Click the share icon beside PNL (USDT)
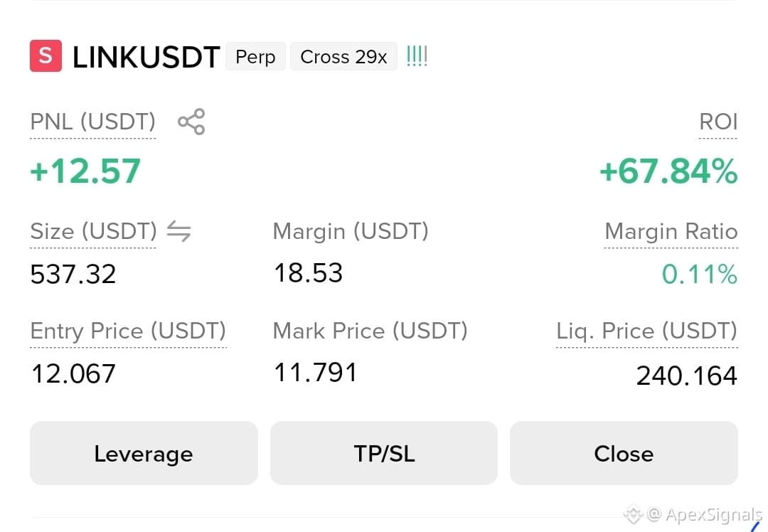This screenshot has width=768, height=532. click(191, 122)
